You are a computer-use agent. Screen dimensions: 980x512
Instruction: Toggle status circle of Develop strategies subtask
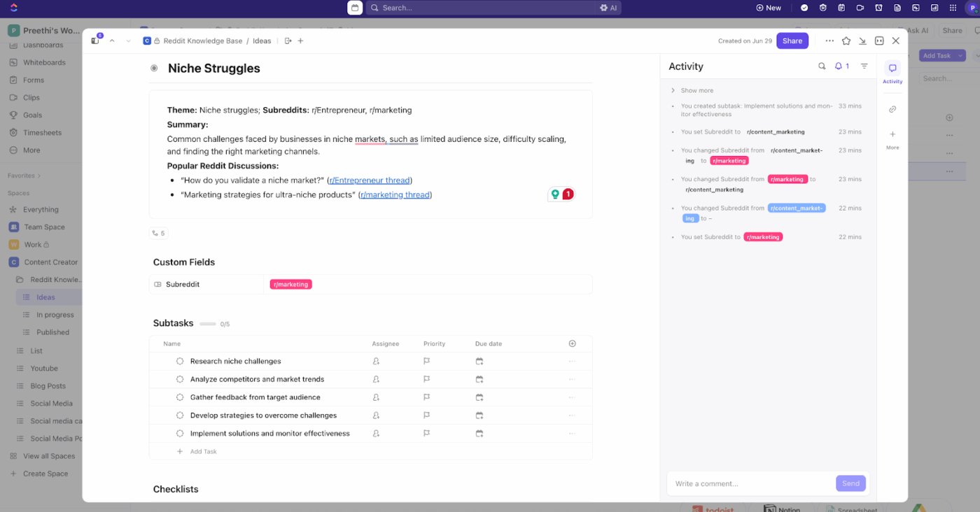tap(181, 415)
